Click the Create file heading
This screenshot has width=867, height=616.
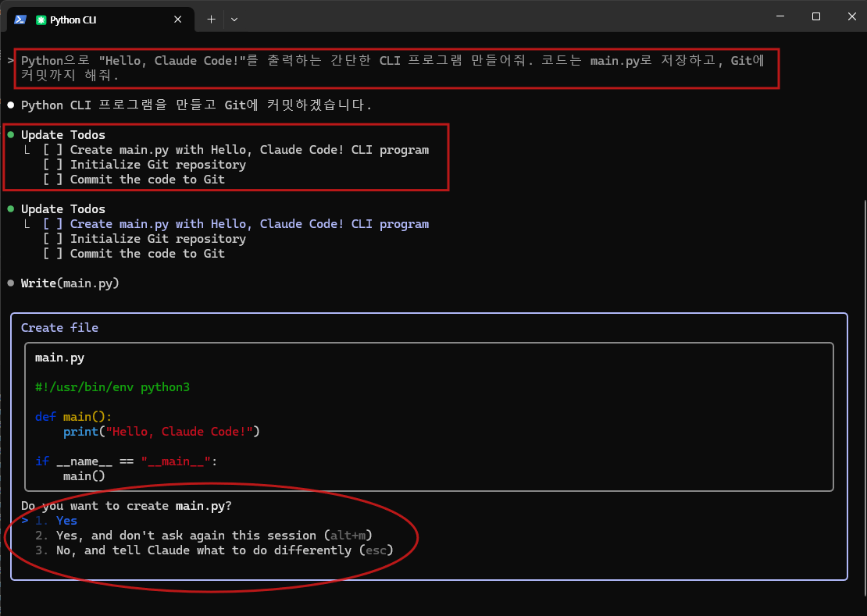coord(59,328)
